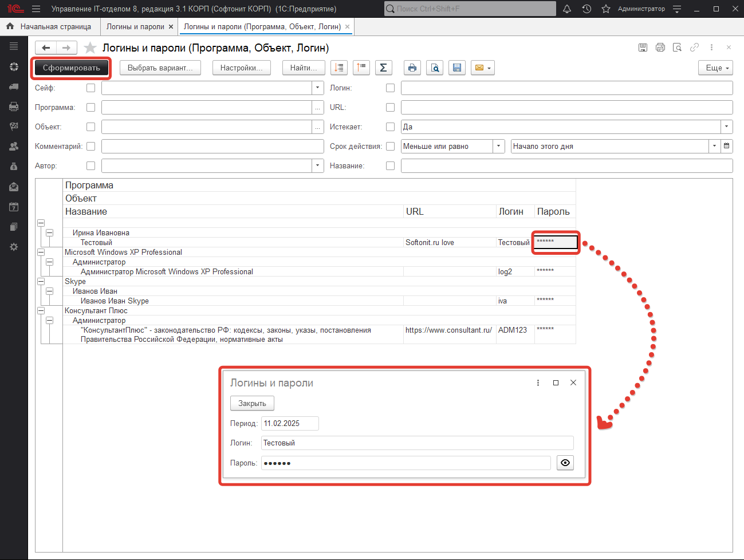This screenshot has height=560, width=744.
Task: Switch to the Логины и пароли tab
Action: pos(135,26)
